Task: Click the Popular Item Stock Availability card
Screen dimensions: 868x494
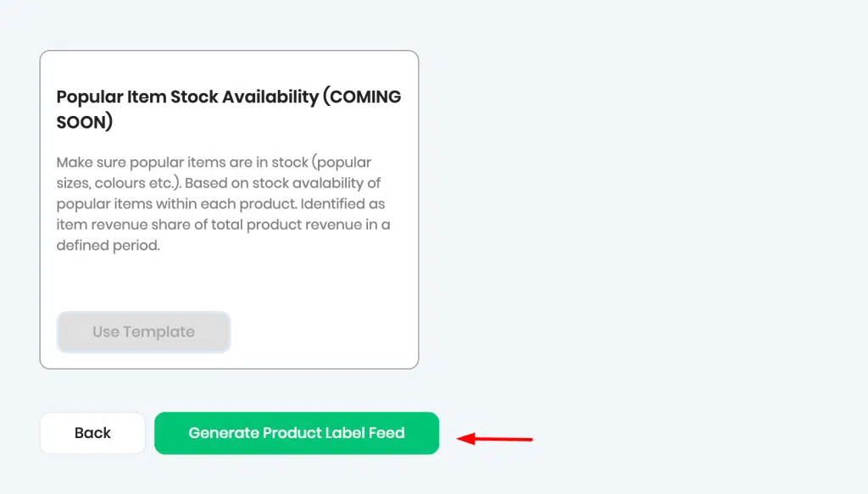Action: click(229, 209)
